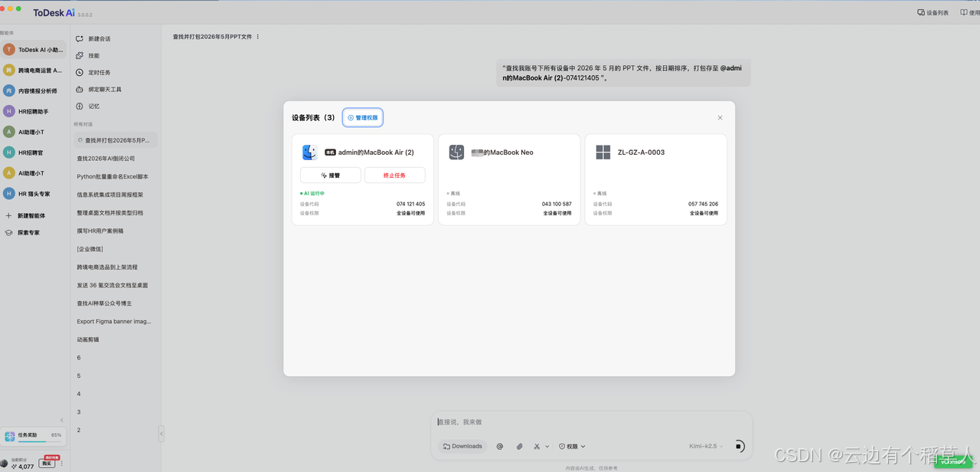980x472 pixels.
Task: Expand the dropdown arrow beside the scissors icon
Action: 547,446
